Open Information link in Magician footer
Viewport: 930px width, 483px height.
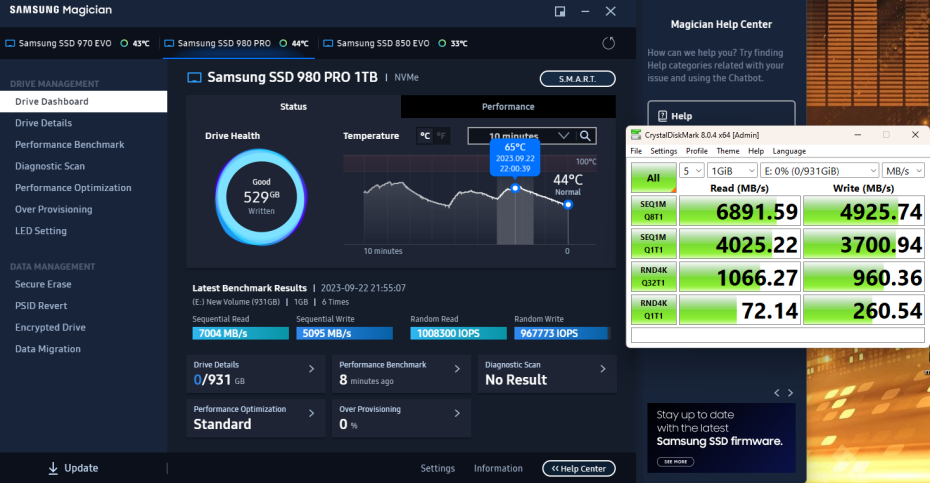pos(498,469)
